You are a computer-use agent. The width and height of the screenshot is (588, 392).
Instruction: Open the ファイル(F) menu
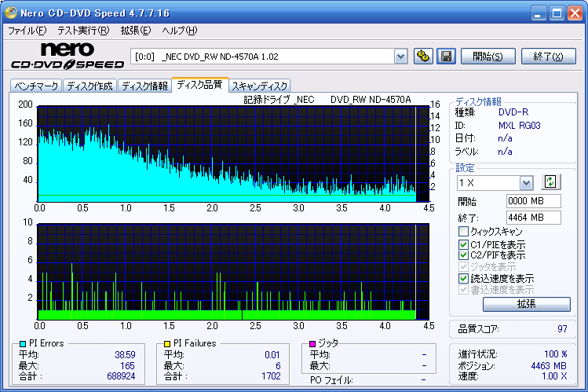pos(27,31)
